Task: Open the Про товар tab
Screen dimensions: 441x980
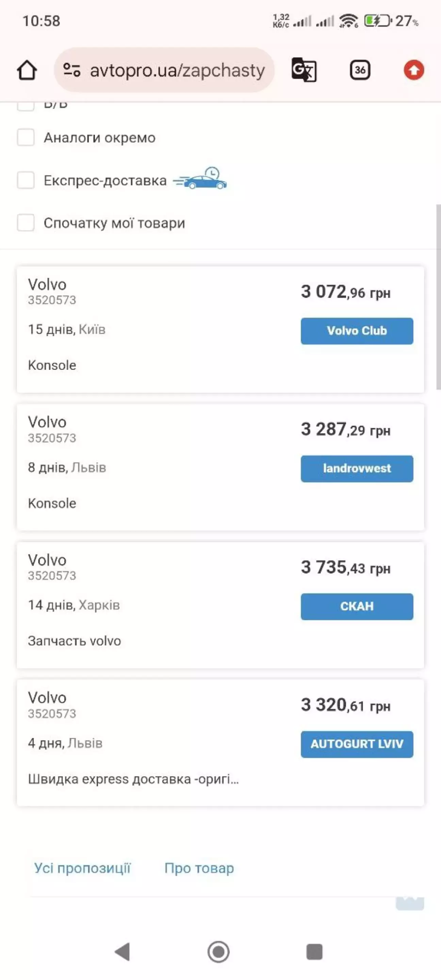Action: (199, 868)
